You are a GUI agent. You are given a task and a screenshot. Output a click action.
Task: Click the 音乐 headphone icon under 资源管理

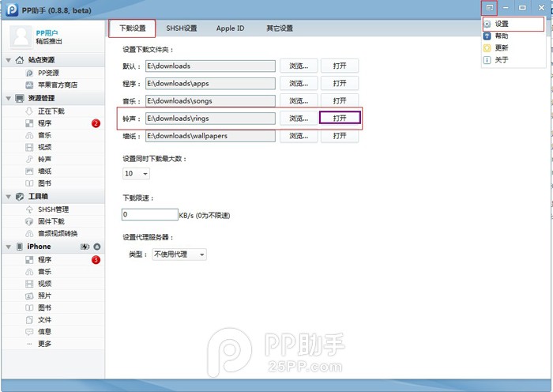29,135
